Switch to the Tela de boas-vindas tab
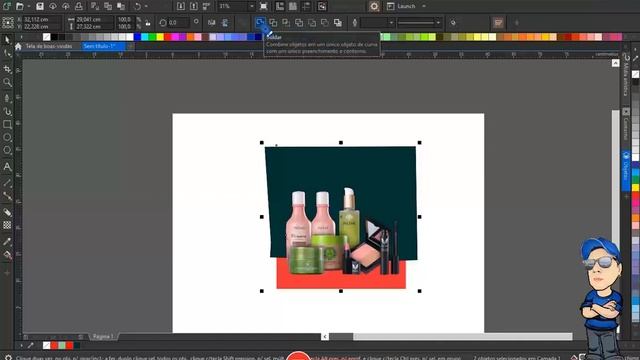Screen dimensions: 640x360 (x=49, y=46)
